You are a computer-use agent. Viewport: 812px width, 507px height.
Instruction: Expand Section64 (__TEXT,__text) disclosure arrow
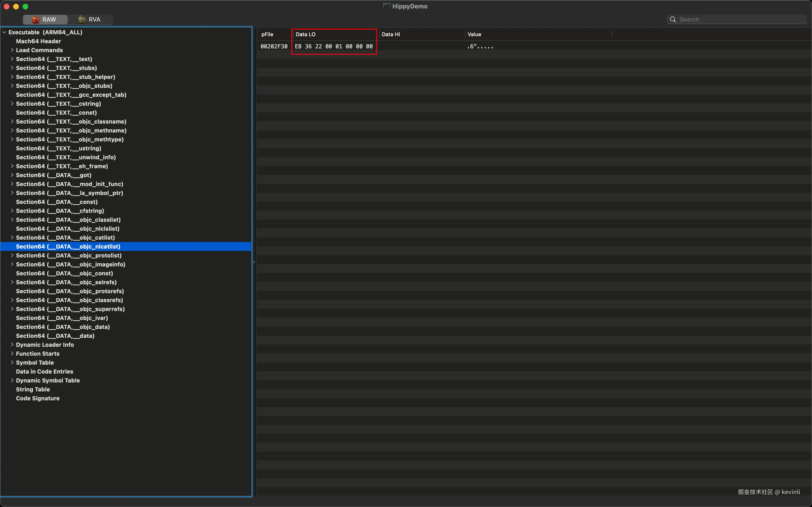[12, 59]
